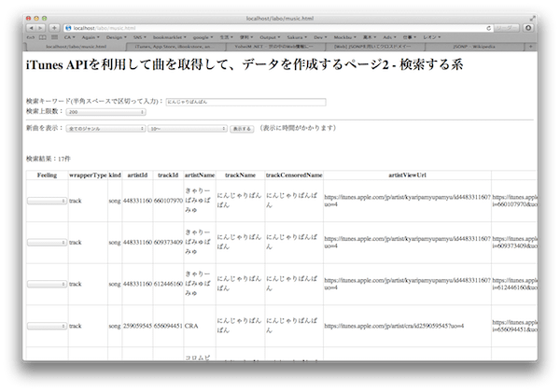Screen dimensions: 560x392
Task: Open Feeling dropdown for track 612446160
Action: [x=47, y=284]
